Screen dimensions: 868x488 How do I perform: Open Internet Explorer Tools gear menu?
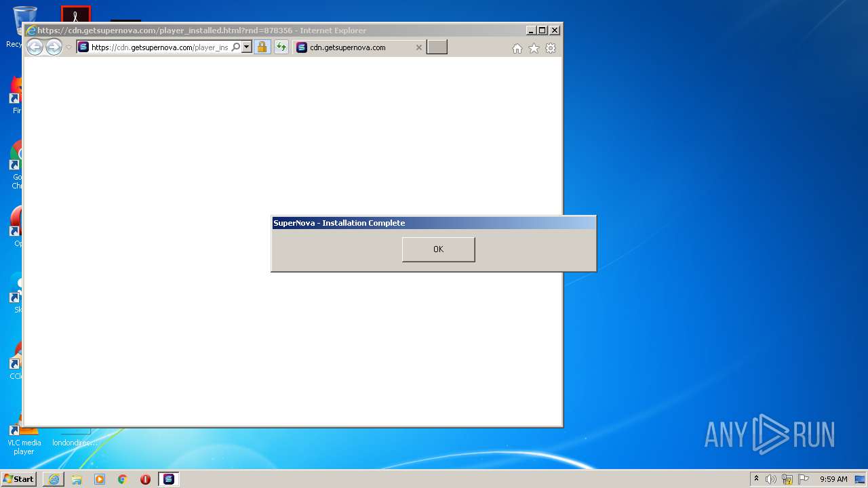point(551,48)
